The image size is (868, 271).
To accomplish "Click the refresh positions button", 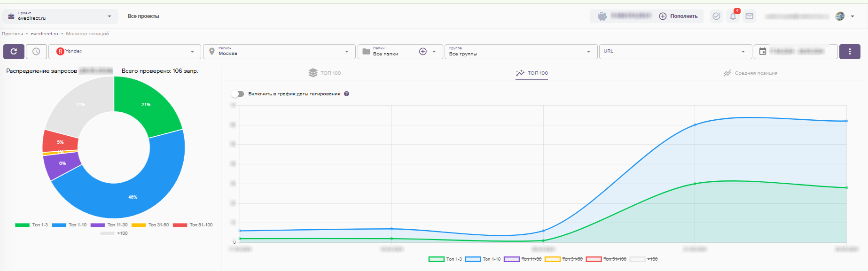I will coord(14,52).
